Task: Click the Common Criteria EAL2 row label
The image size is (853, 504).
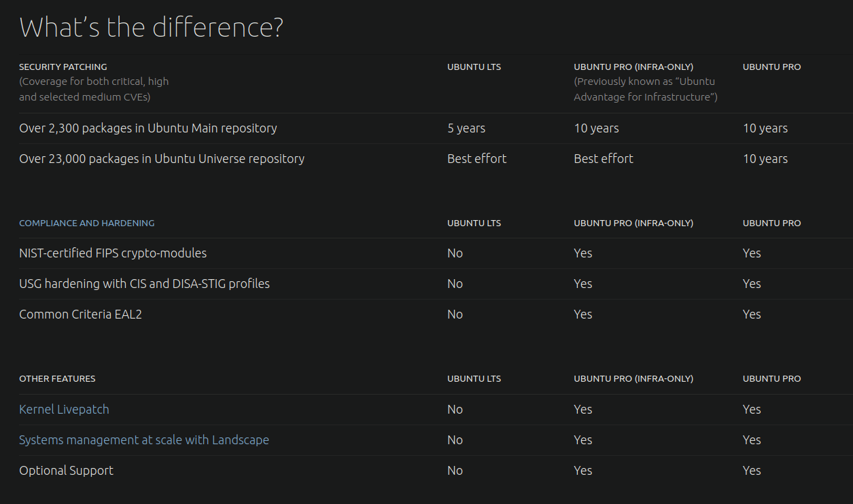Action: click(x=80, y=314)
